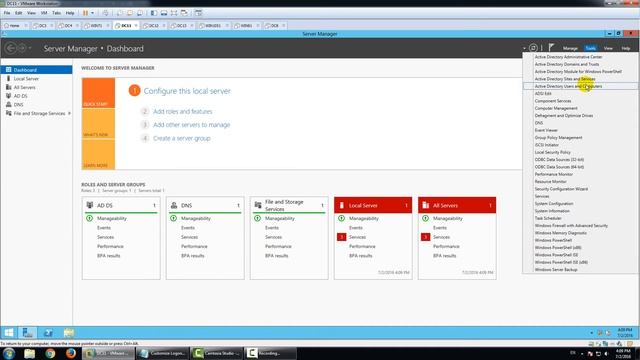This screenshot has height=360, width=640.
Task: Open Server Manager from the guest taskbar
Action: (27, 333)
